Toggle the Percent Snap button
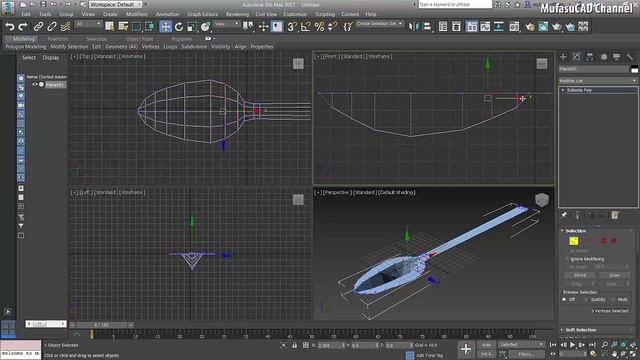This screenshot has height=360, width=640. 319,27
